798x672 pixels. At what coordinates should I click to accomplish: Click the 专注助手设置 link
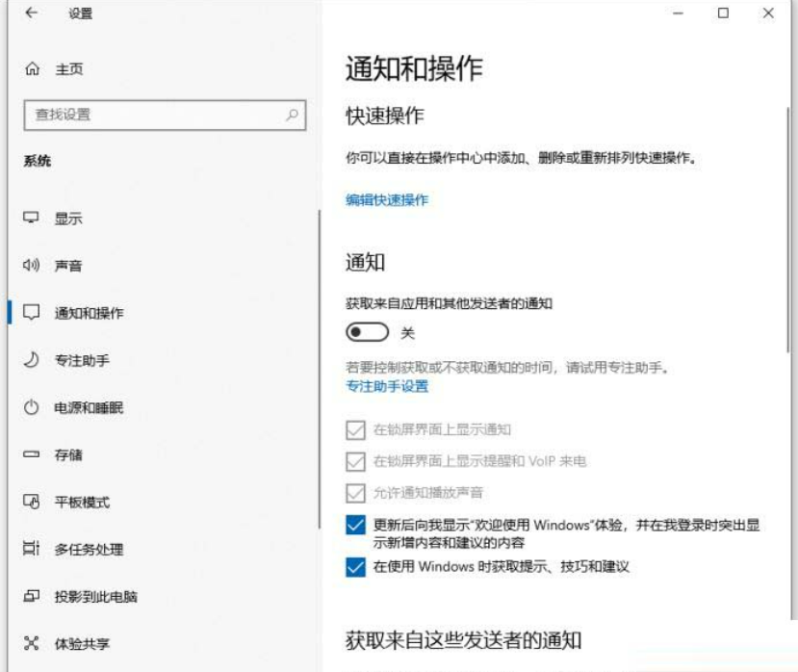[x=387, y=386]
